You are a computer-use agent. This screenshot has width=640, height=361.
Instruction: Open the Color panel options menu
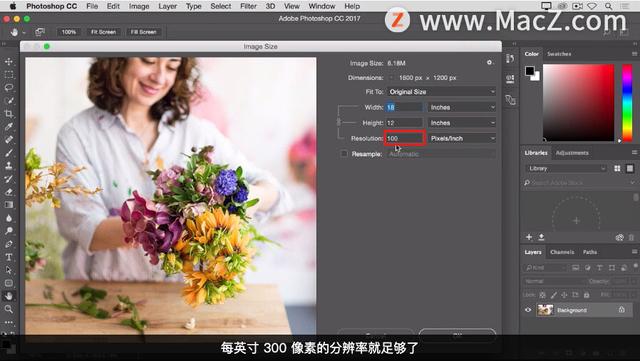(x=634, y=54)
